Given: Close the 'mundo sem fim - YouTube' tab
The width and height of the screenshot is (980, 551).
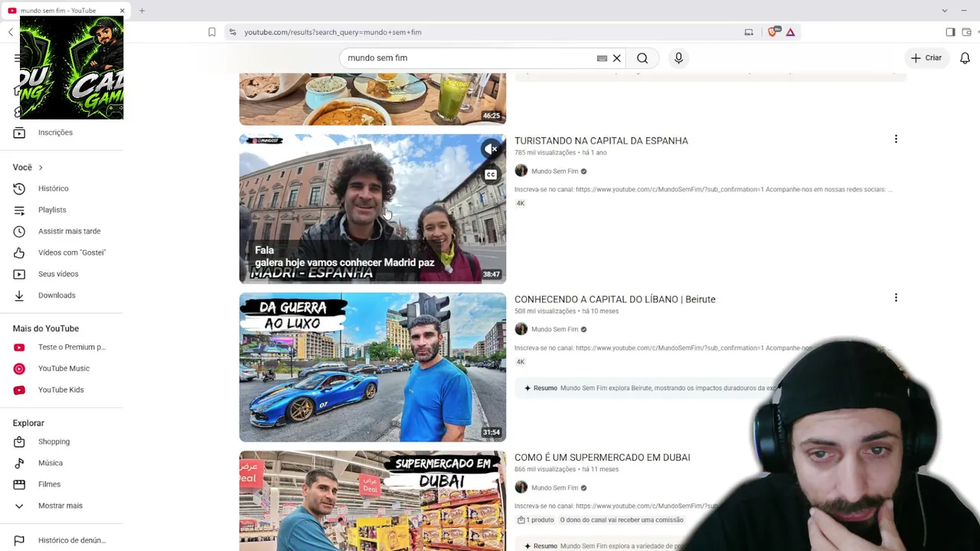Looking at the screenshot, I should click(x=122, y=11).
